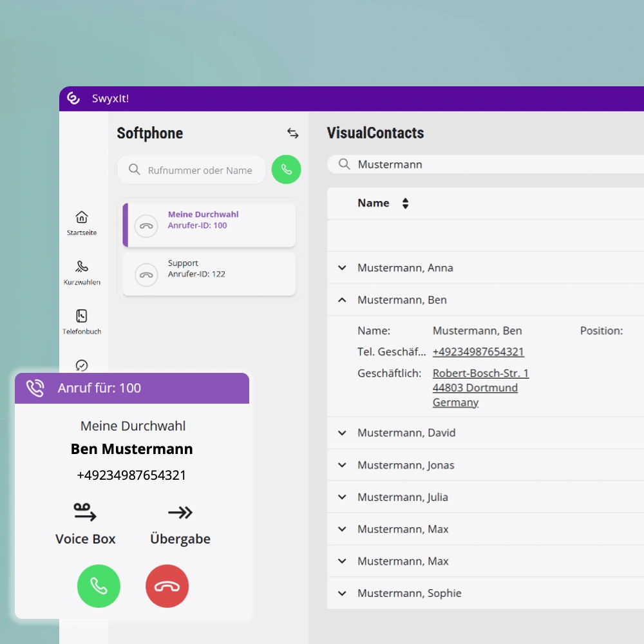Open Kurzwahlen in the sidebar

pyautogui.click(x=82, y=272)
